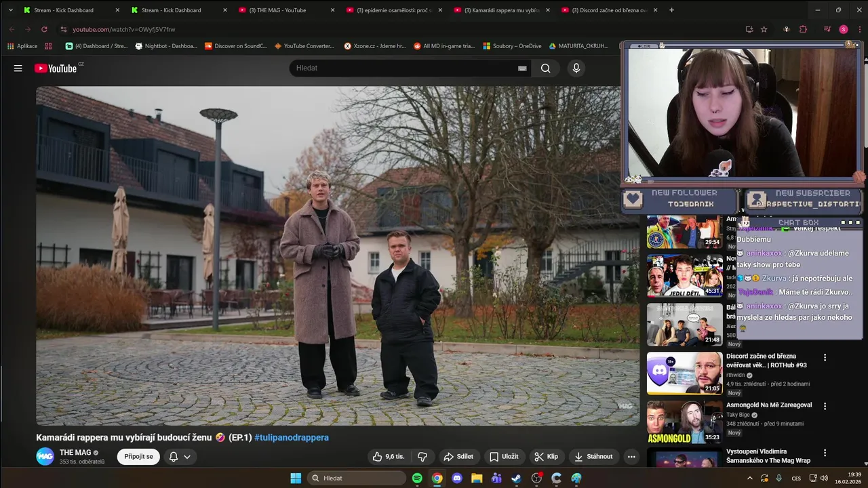Open Microsoft Teams from the taskbar
This screenshot has height=488, width=868.
pyautogui.click(x=496, y=478)
